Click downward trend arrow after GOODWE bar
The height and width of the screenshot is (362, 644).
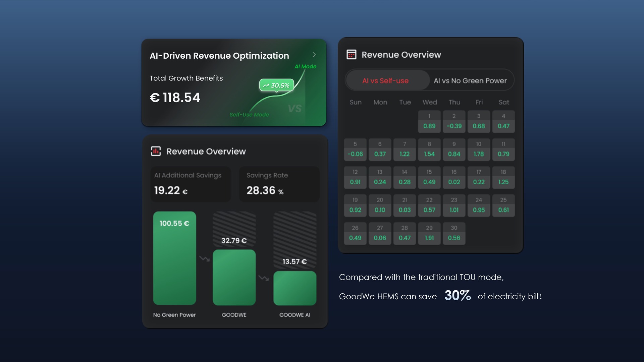264,278
